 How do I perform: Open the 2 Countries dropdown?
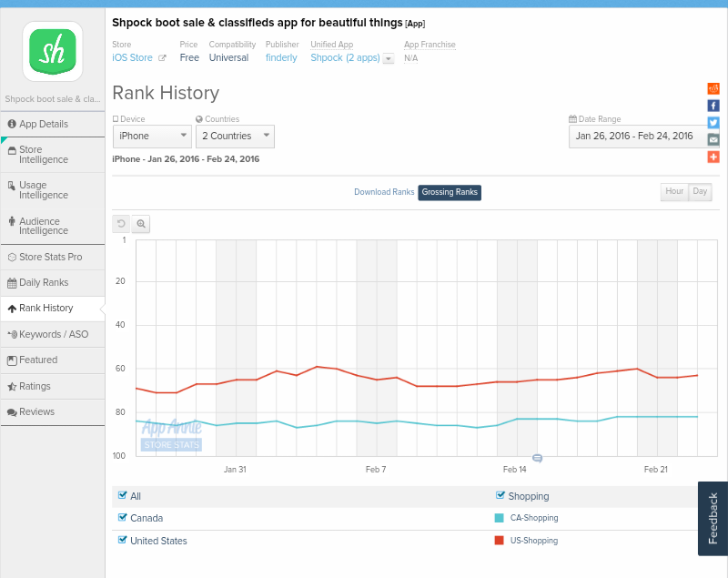[235, 136]
